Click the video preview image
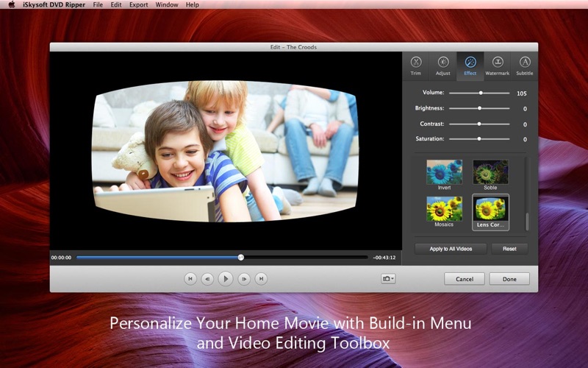Screen dimensions: 588x368 click(x=225, y=152)
